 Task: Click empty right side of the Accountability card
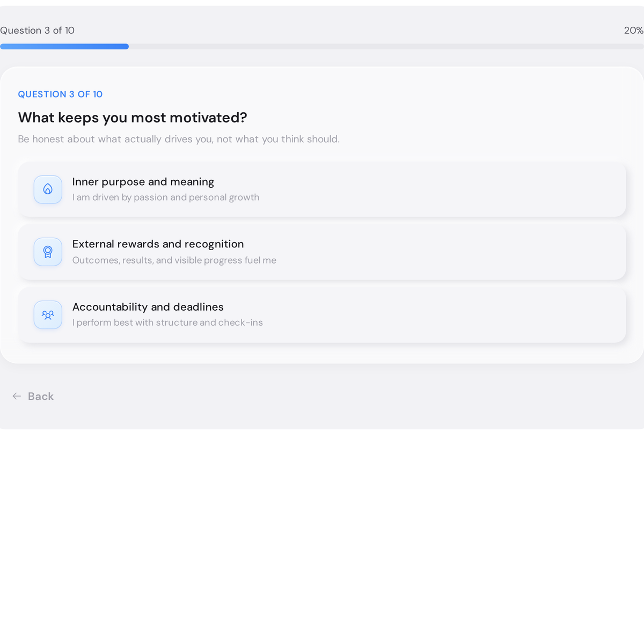click(483, 315)
